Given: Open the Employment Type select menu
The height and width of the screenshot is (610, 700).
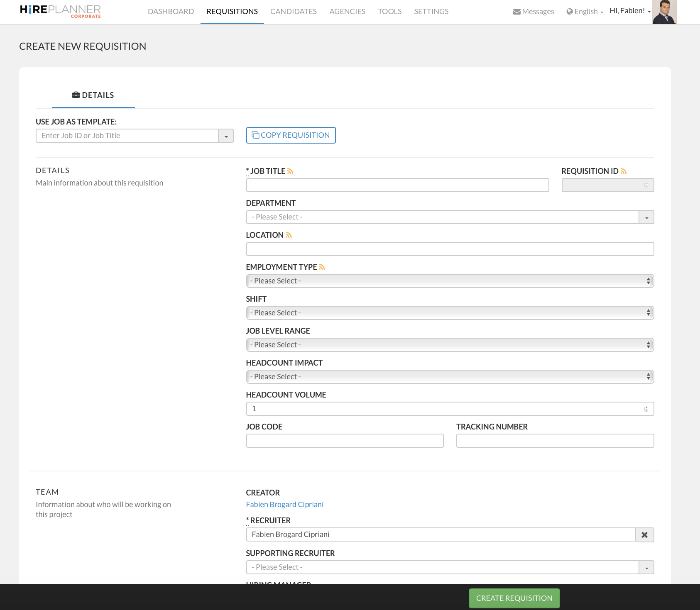Looking at the screenshot, I should [450, 281].
